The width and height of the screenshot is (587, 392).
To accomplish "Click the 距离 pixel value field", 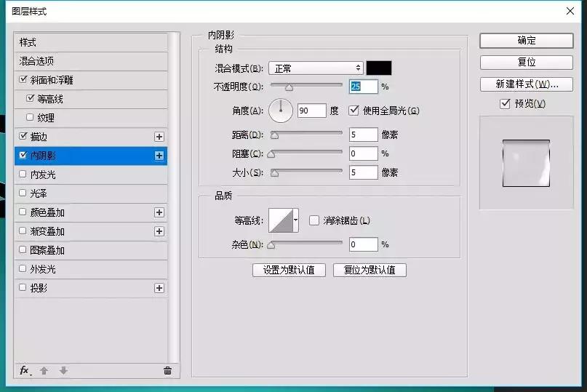I will coord(364,135).
